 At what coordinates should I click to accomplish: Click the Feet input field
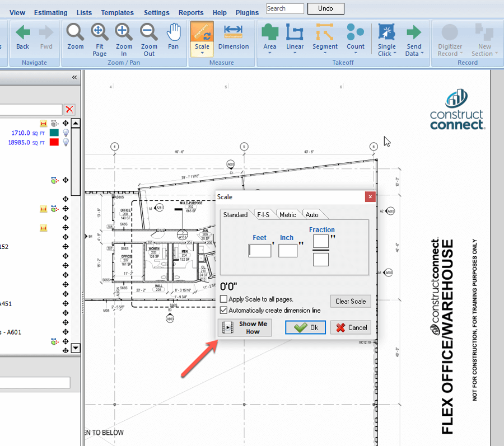(260, 251)
